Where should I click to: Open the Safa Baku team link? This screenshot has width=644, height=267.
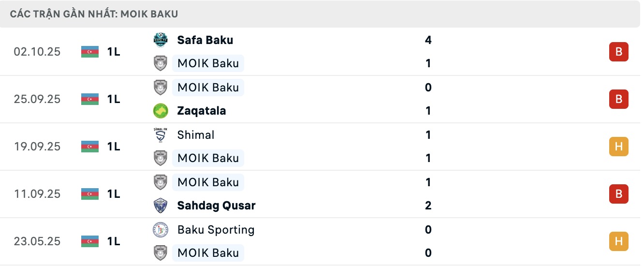pos(205,40)
